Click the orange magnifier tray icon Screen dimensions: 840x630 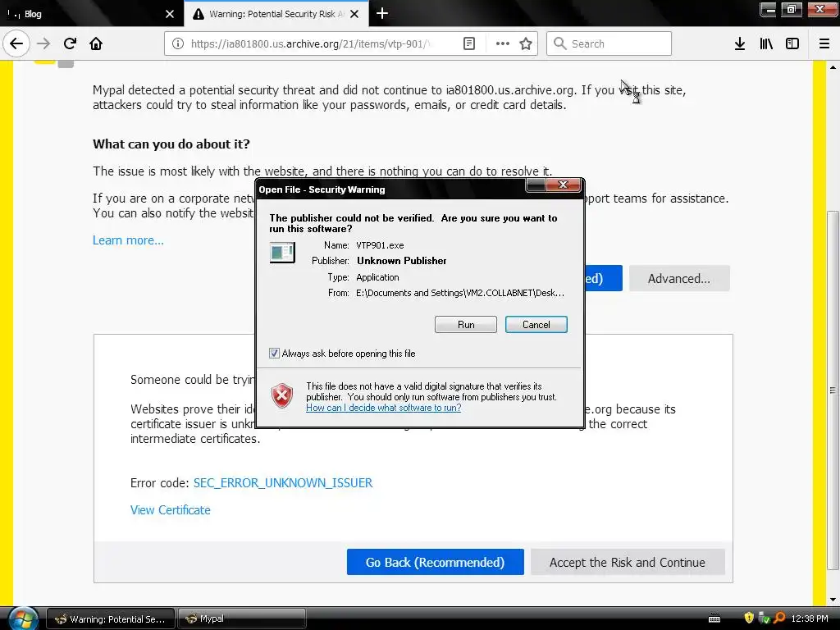[779, 619]
